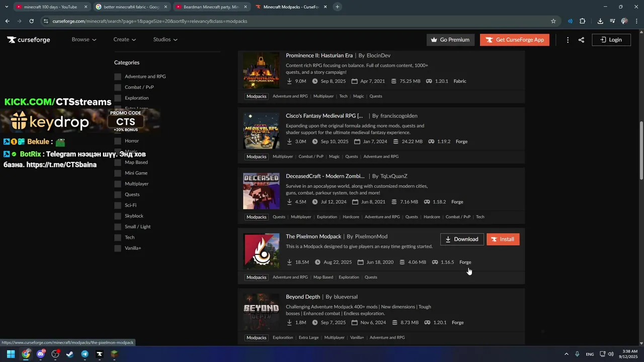644x362 pixels.
Task: Click DeceasedCraft modpack thumbnail
Action: coord(261,191)
